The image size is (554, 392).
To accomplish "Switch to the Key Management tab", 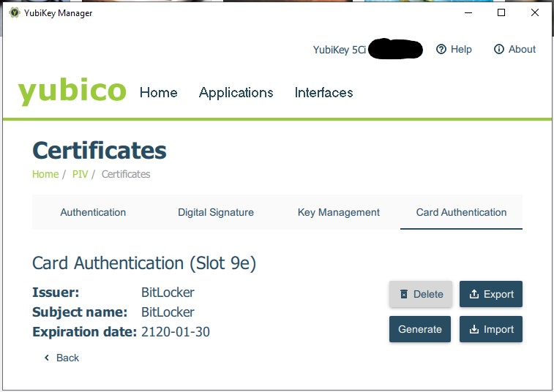I will click(x=339, y=212).
